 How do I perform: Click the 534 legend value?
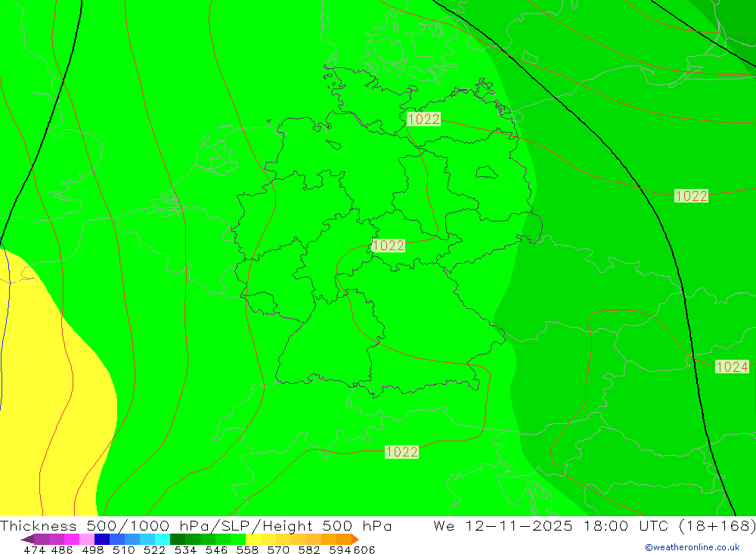185,550
